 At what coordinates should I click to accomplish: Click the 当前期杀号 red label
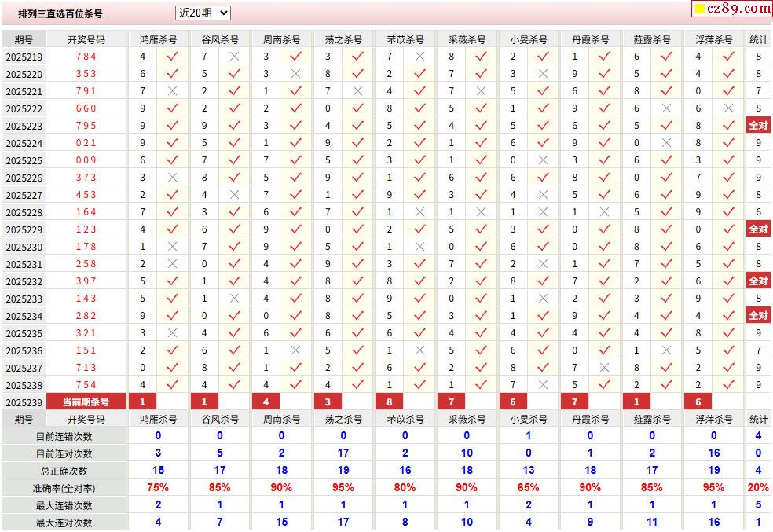click(86, 402)
